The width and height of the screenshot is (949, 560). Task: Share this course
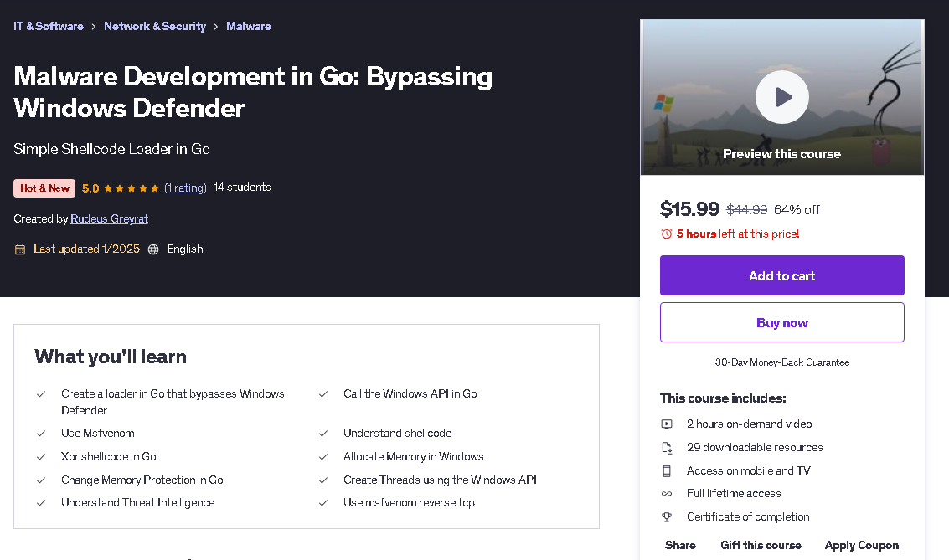[680, 545]
